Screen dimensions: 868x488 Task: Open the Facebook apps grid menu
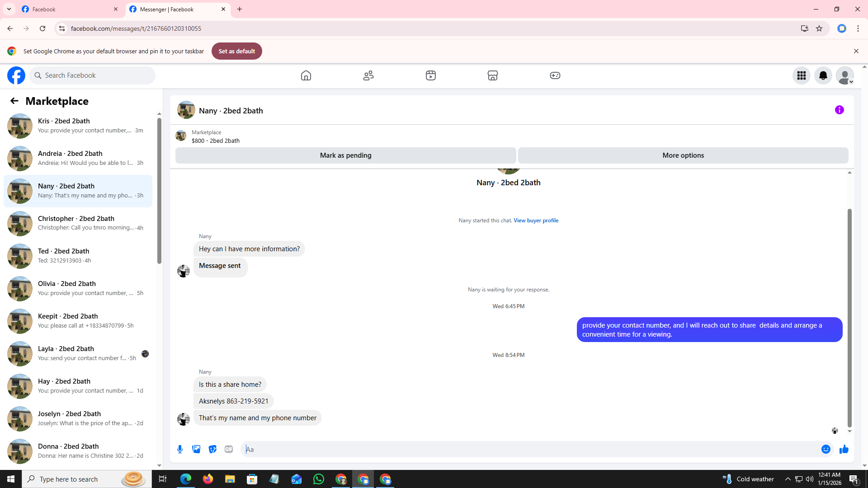[801, 75]
